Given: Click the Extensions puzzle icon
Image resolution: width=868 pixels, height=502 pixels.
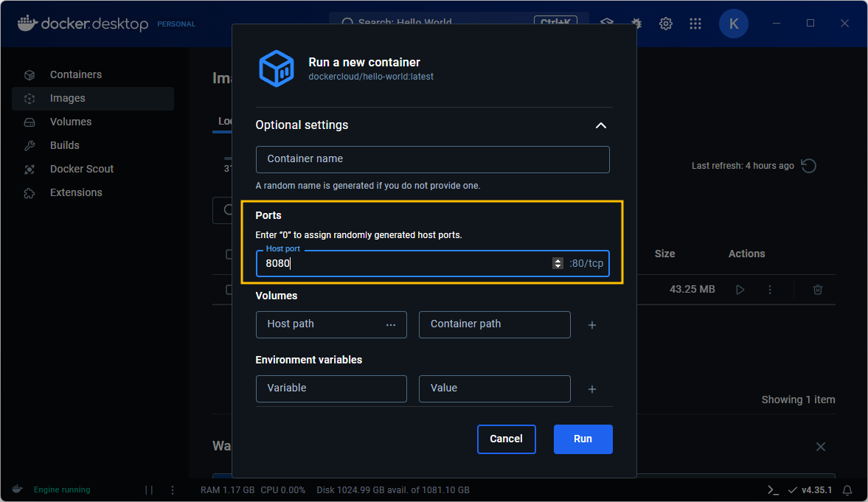Looking at the screenshot, I should pos(29,193).
